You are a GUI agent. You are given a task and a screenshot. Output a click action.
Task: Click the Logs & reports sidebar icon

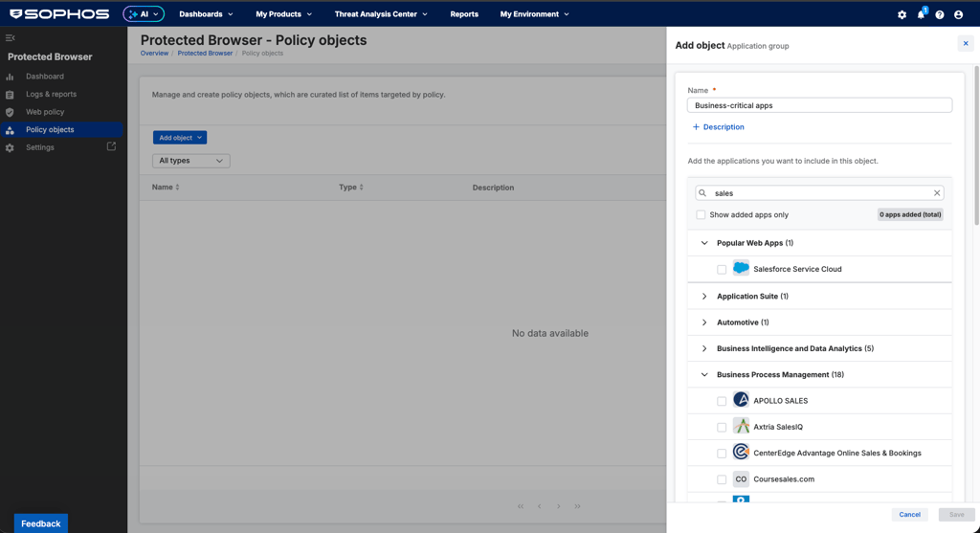point(10,95)
